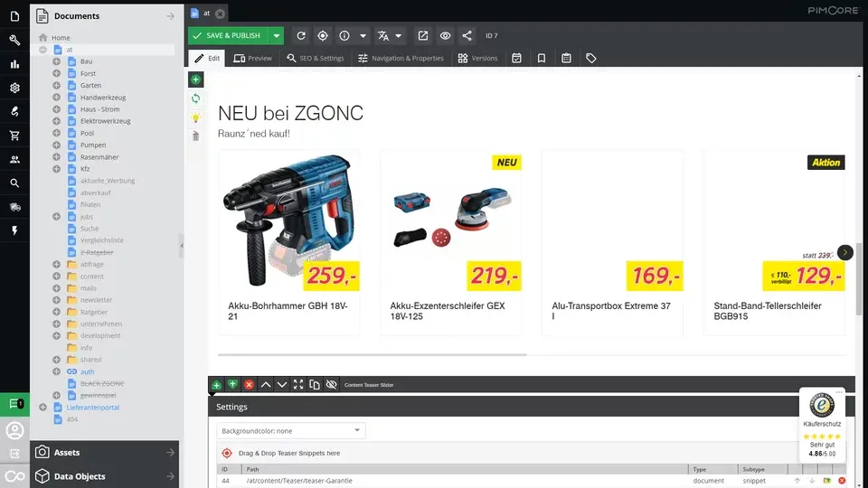This screenshot has height=488, width=868.
Task: Delete the Content Teaser Slider block
Action: (x=250, y=385)
